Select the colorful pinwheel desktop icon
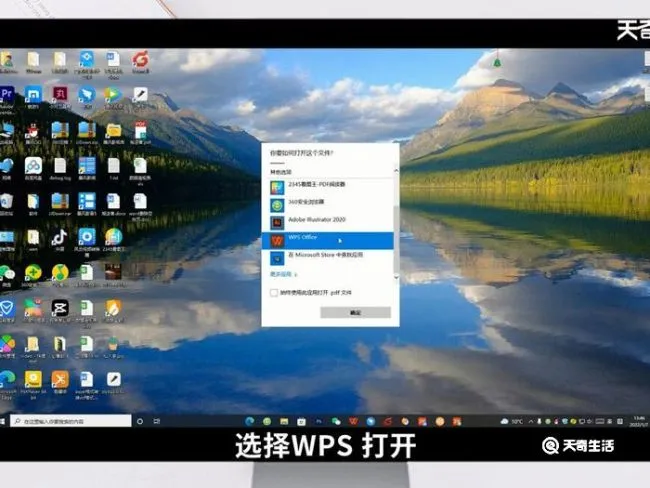Image resolution: width=650 pixels, height=488 pixels. click(7, 344)
